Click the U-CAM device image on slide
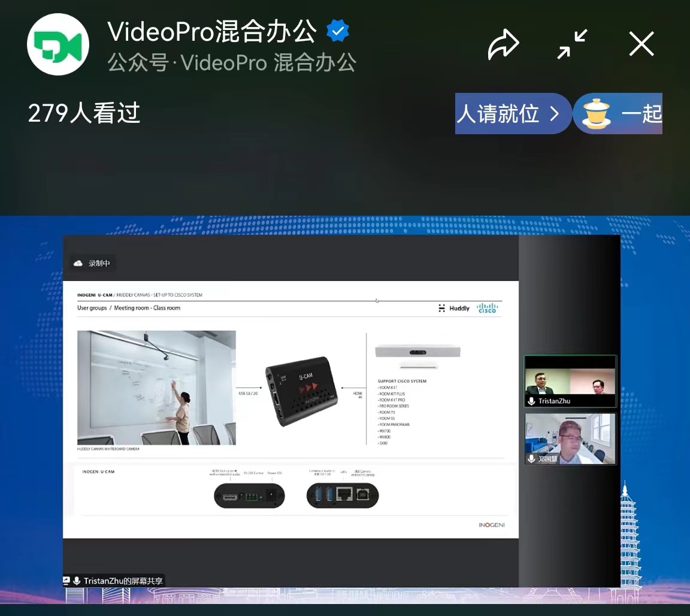Image resolution: width=690 pixels, height=616 pixels. [x=302, y=394]
